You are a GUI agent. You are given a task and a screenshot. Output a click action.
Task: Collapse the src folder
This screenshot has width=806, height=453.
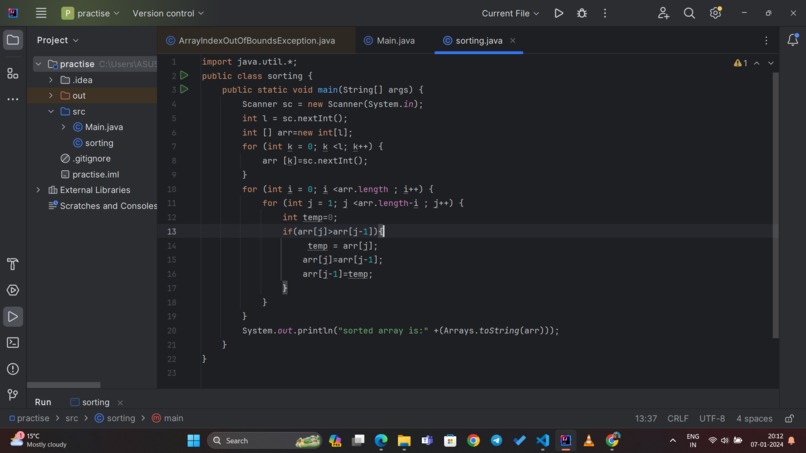pos(51,112)
